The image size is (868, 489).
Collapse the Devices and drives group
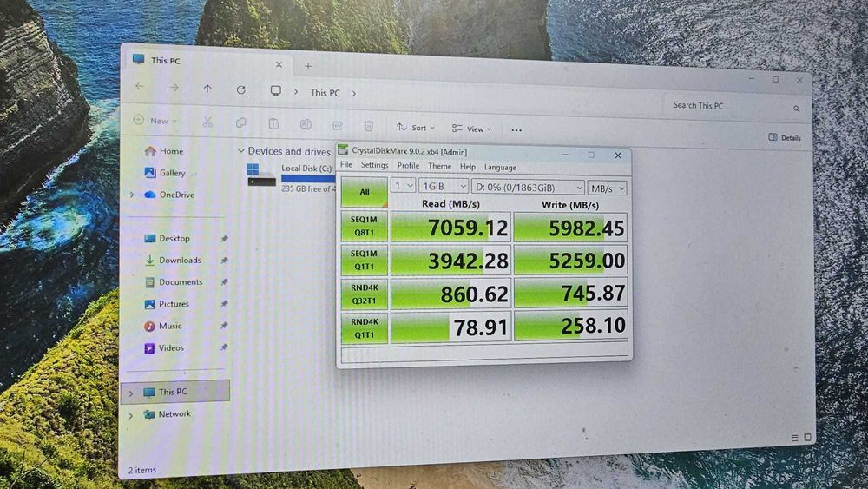pos(240,150)
